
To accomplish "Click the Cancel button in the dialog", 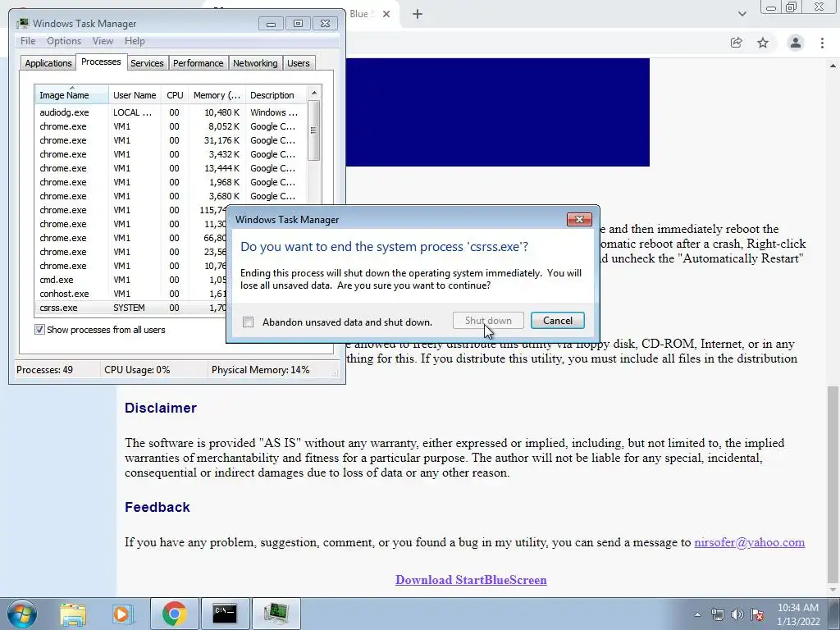I will 558,321.
